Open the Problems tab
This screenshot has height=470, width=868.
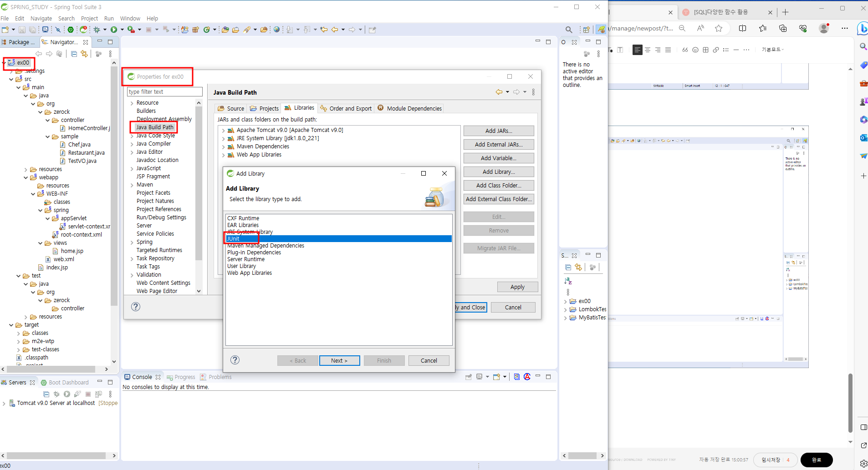pos(216,377)
